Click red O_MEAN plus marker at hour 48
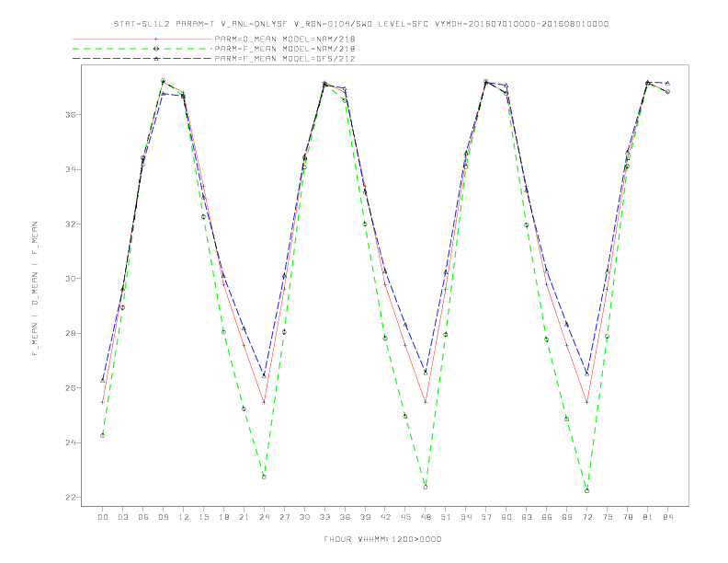 coord(426,402)
